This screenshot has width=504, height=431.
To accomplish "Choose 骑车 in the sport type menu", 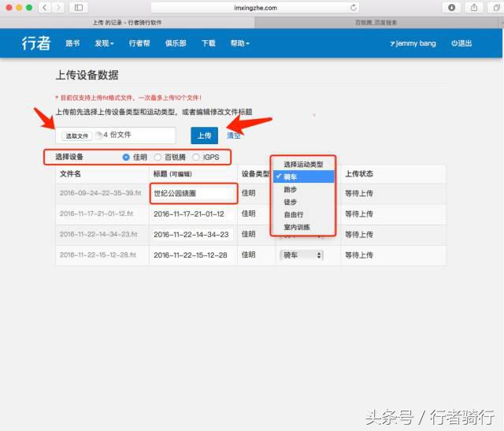I will tap(303, 176).
